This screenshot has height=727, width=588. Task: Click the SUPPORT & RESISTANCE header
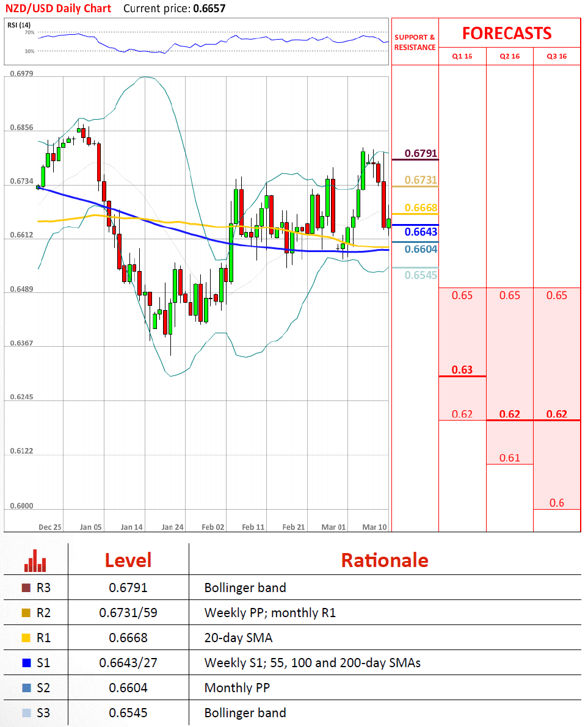[415, 42]
